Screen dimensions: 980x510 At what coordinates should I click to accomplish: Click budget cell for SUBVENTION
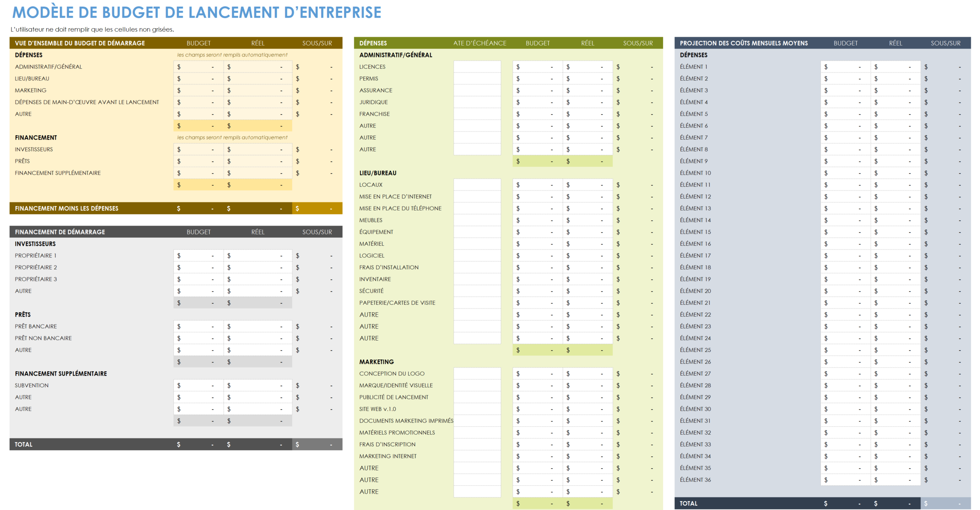[198, 385]
